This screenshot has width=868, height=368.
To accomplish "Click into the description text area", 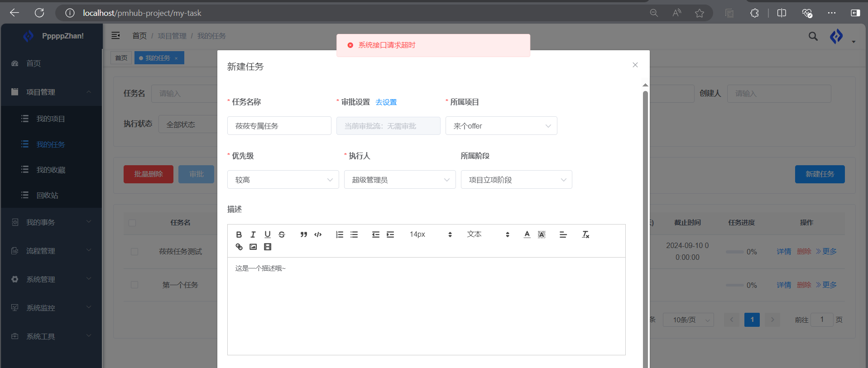I will (x=427, y=306).
